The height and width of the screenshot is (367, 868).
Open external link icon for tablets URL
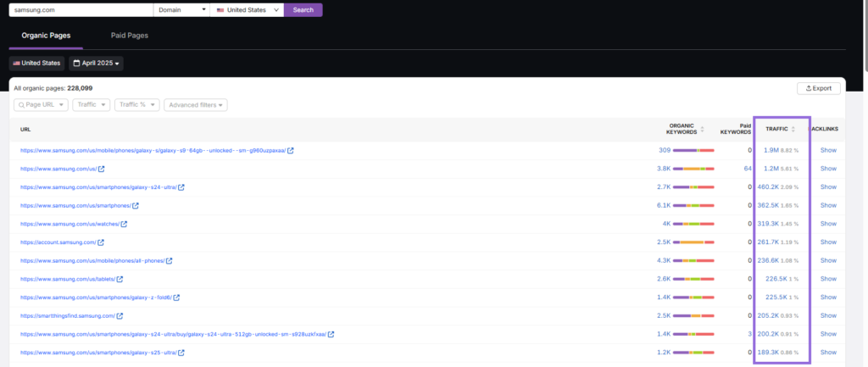(120, 279)
